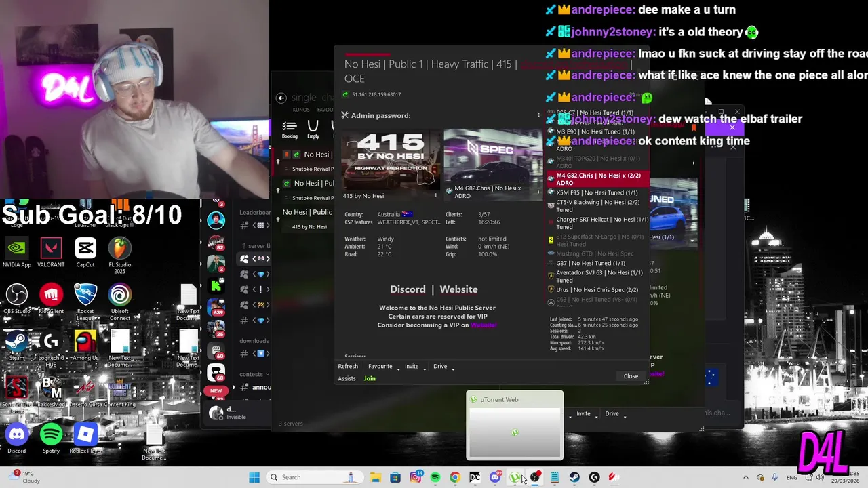Select Charger SRT Hellcat car entry

(x=598, y=224)
